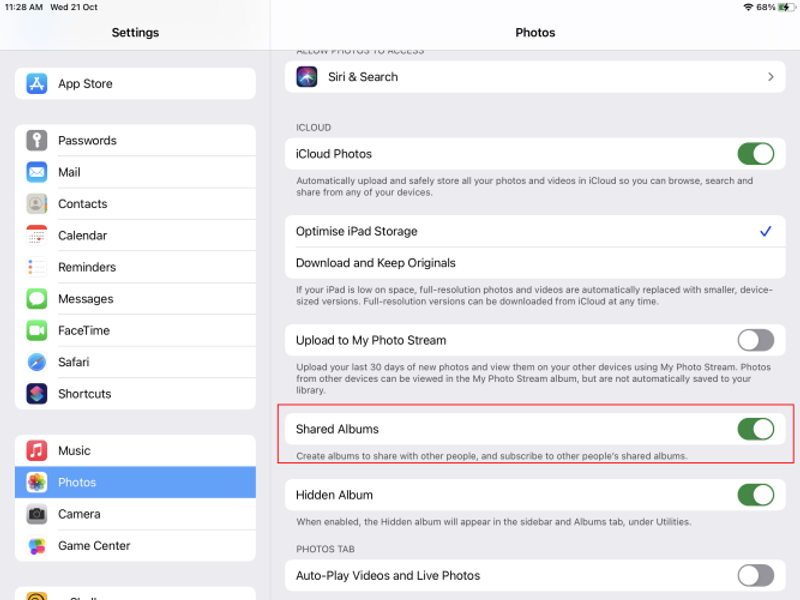This screenshot has width=800, height=600.
Task: Open Music settings via note icon
Action: (37, 451)
